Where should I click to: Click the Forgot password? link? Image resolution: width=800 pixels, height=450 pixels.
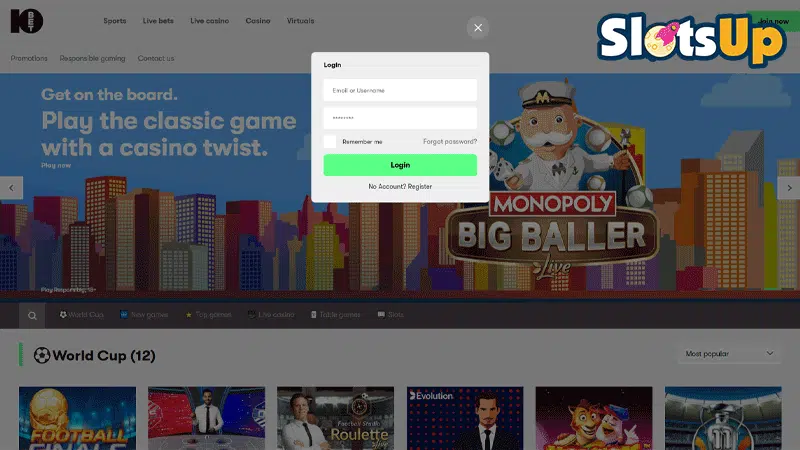(x=450, y=141)
